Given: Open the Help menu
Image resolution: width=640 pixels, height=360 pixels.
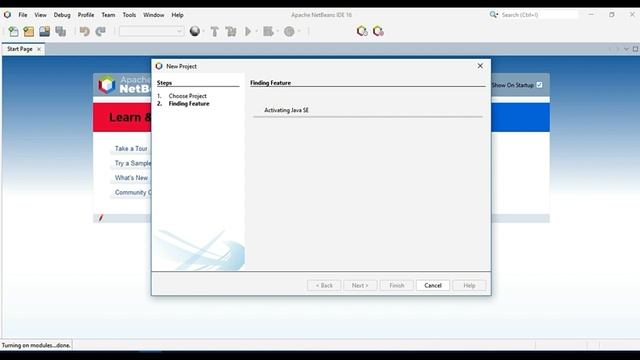Looking at the screenshot, I should click(177, 15).
